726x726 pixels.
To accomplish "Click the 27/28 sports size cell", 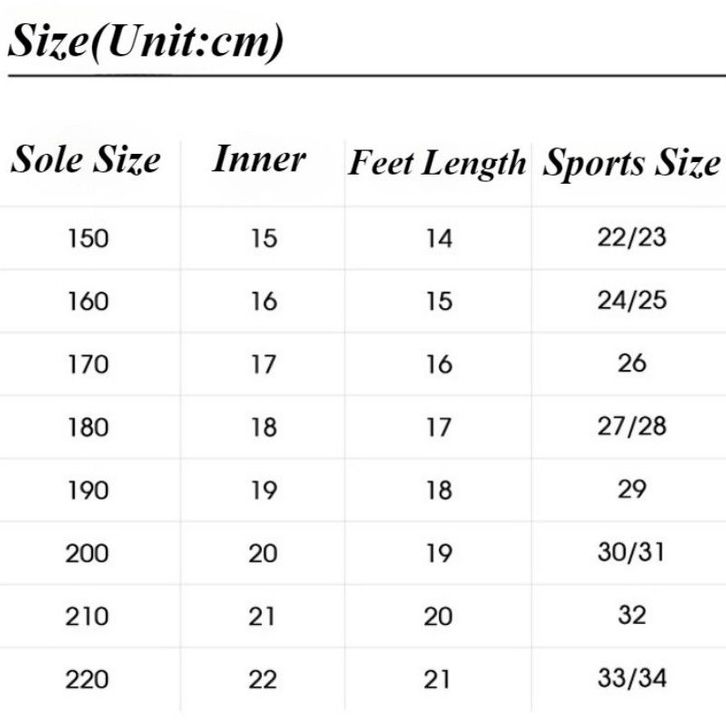I will coord(632,426).
